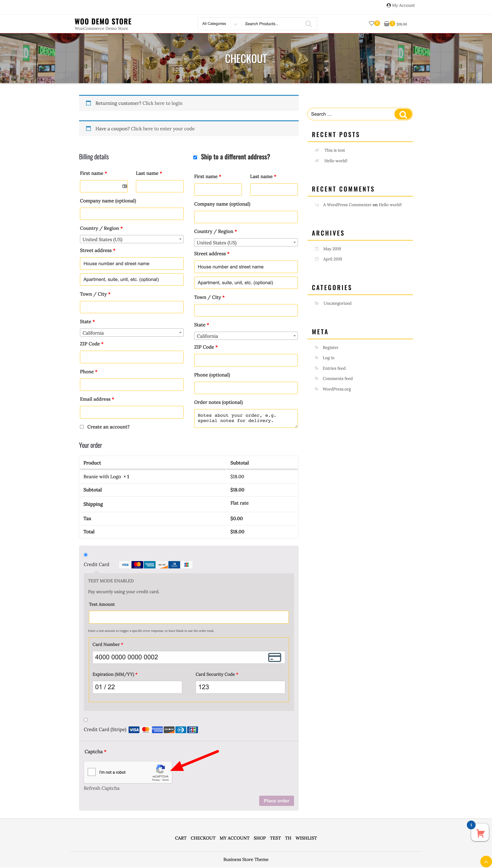Click the Woo Demo Store site title

(103, 22)
